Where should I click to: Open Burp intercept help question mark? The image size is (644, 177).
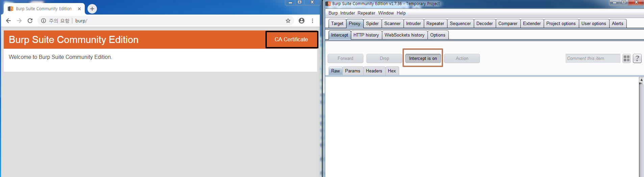637,59
